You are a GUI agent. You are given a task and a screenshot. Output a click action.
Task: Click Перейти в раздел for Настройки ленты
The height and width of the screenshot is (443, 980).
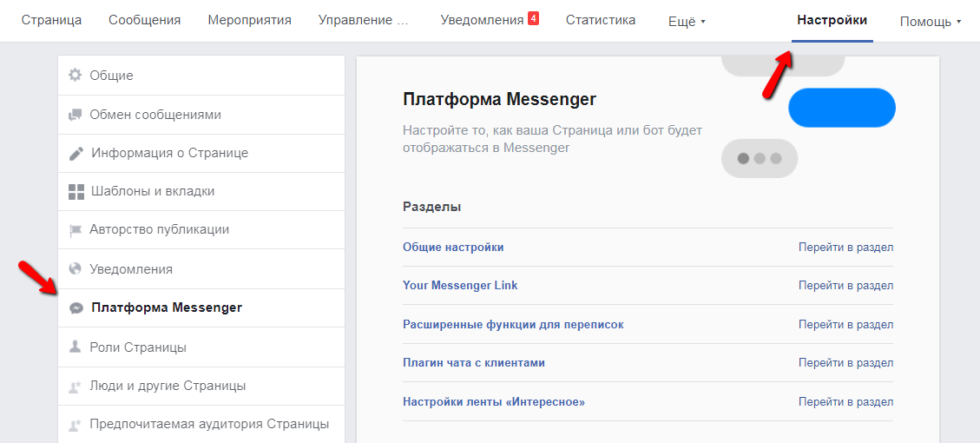pyautogui.click(x=845, y=401)
